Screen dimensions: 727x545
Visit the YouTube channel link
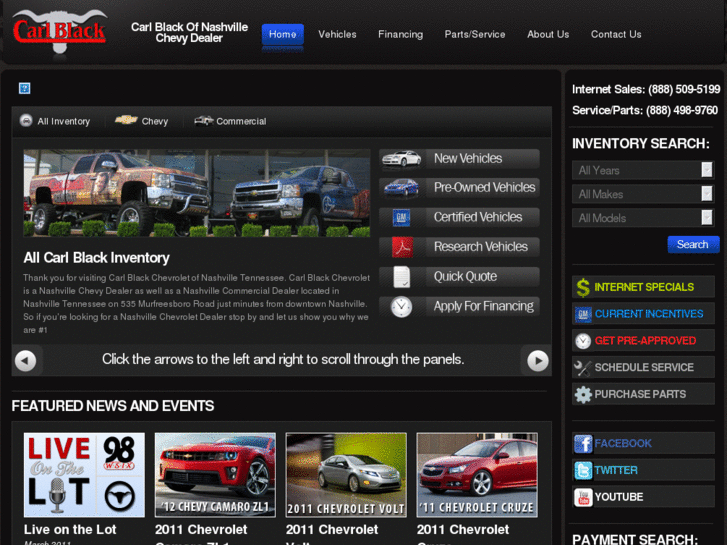(644, 497)
